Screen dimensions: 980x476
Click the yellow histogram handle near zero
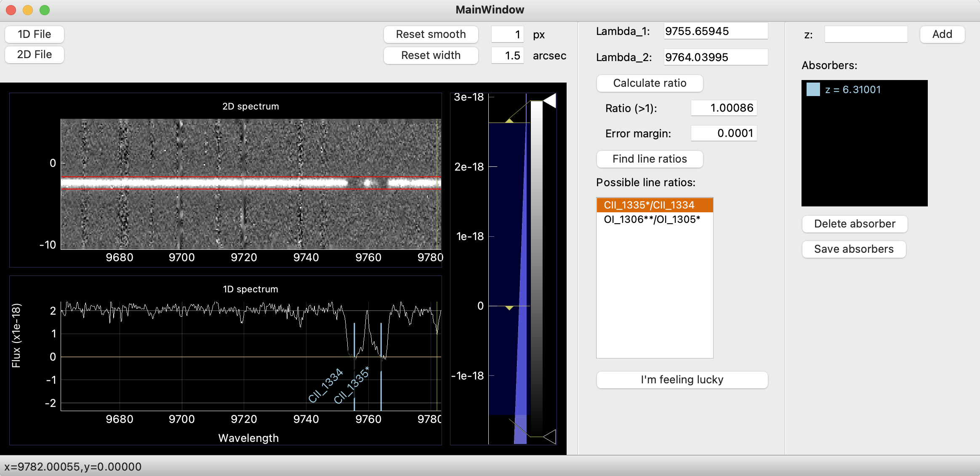(x=509, y=308)
